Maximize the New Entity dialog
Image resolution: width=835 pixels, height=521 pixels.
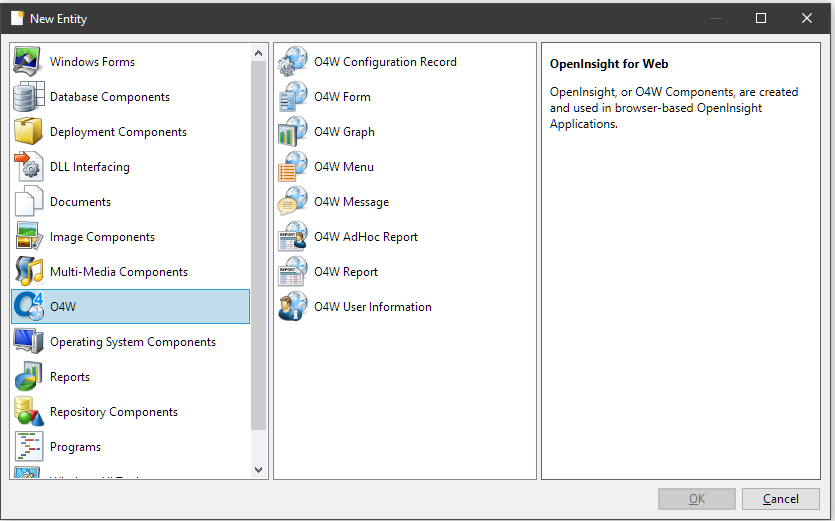coord(761,18)
